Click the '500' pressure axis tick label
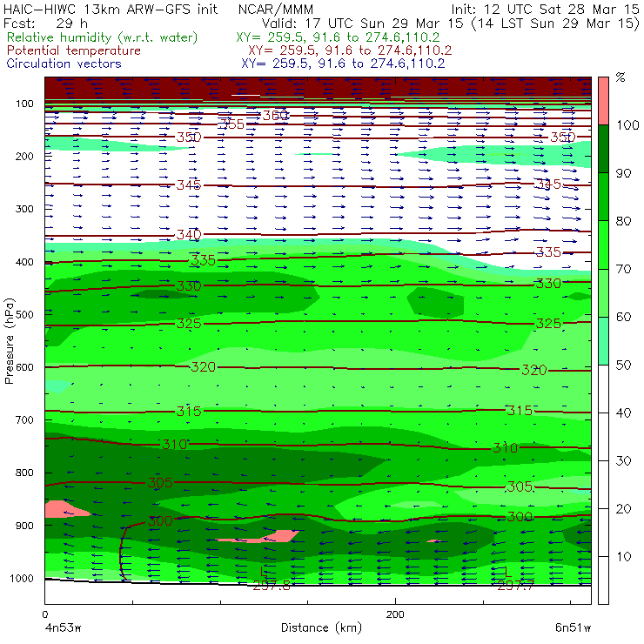 click(x=24, y=314)
